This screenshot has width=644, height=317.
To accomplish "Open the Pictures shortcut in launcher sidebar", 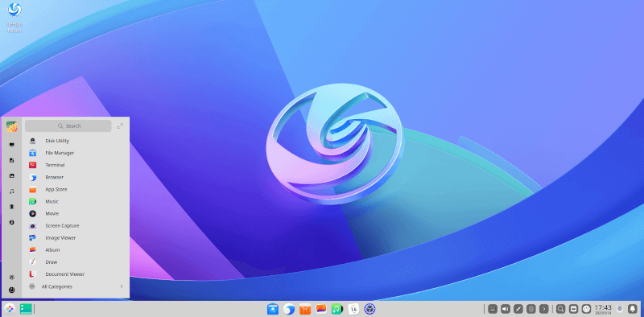I will pyautogui.click(x=11, y=175).
